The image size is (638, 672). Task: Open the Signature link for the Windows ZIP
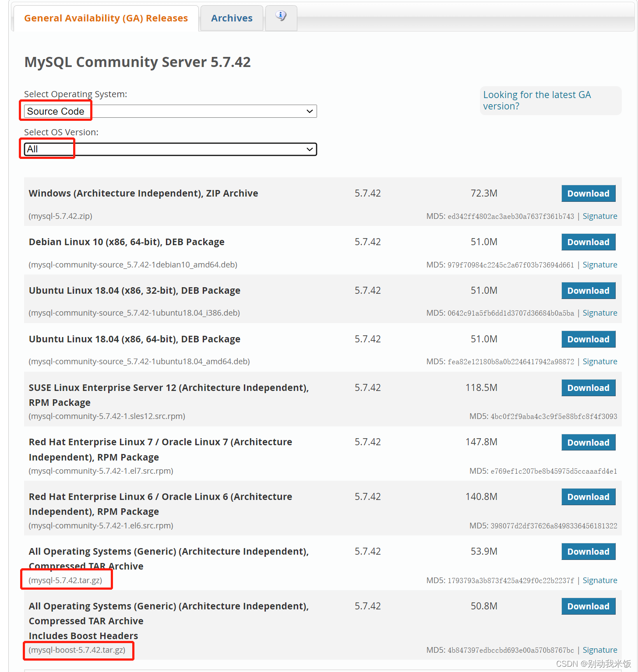[599, 216]
